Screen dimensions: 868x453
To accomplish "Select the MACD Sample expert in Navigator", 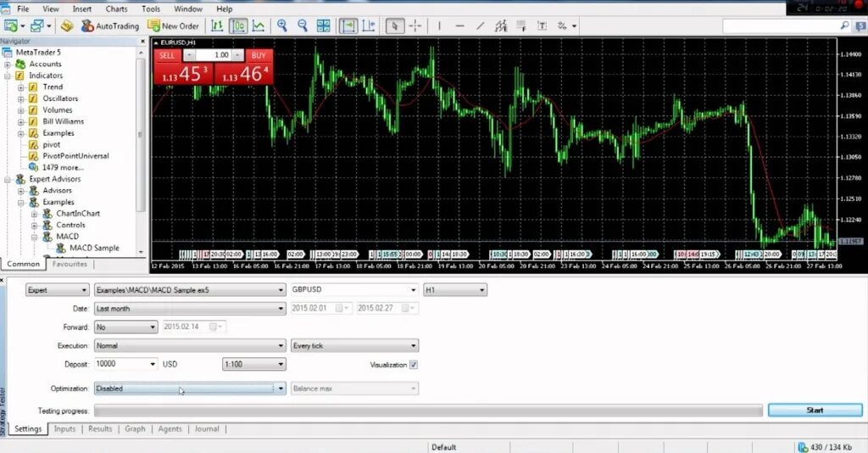I will click(x=94, y=248).
